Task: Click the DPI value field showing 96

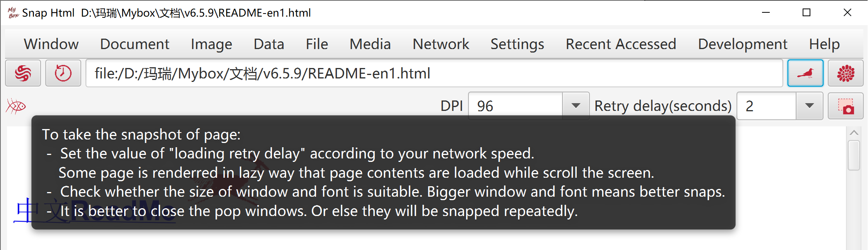Action: pyautogui.click(x=515, y=106)
